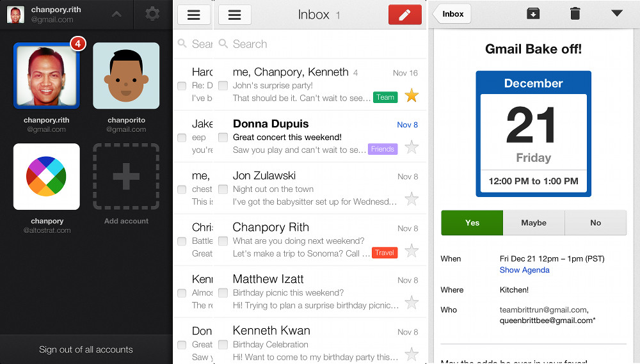Tap chanpory.rith profile picture in header

click(x=15, y=14)
